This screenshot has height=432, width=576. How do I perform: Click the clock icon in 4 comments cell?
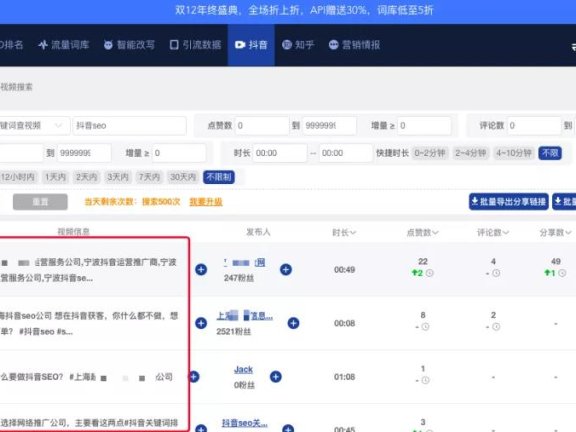click(x=496, y=273)
